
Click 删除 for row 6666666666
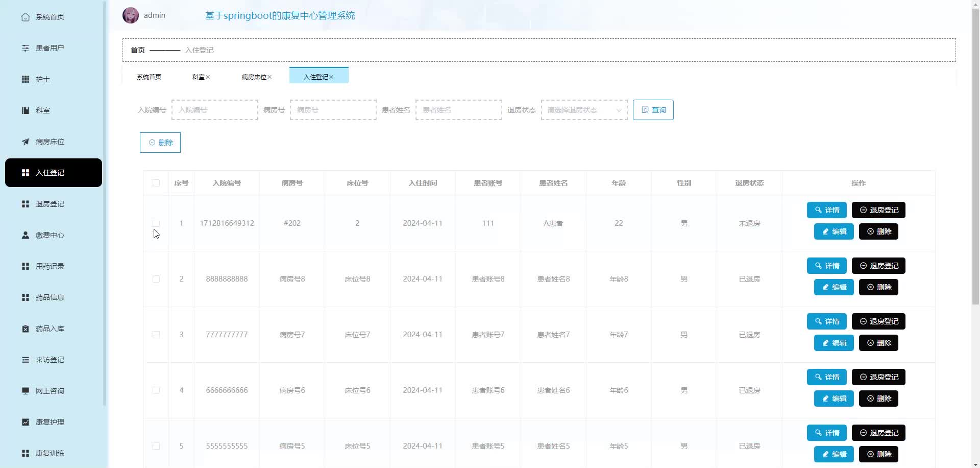[878, 399]
